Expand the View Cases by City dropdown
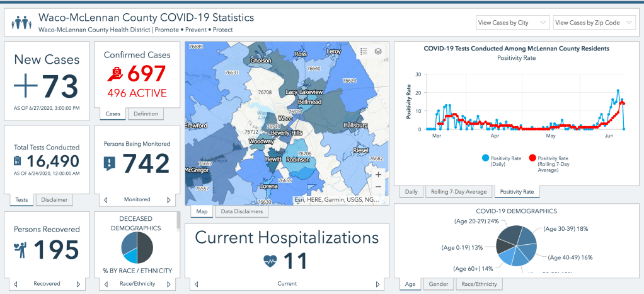Viewport: 644px width, 294px height. 512,23
